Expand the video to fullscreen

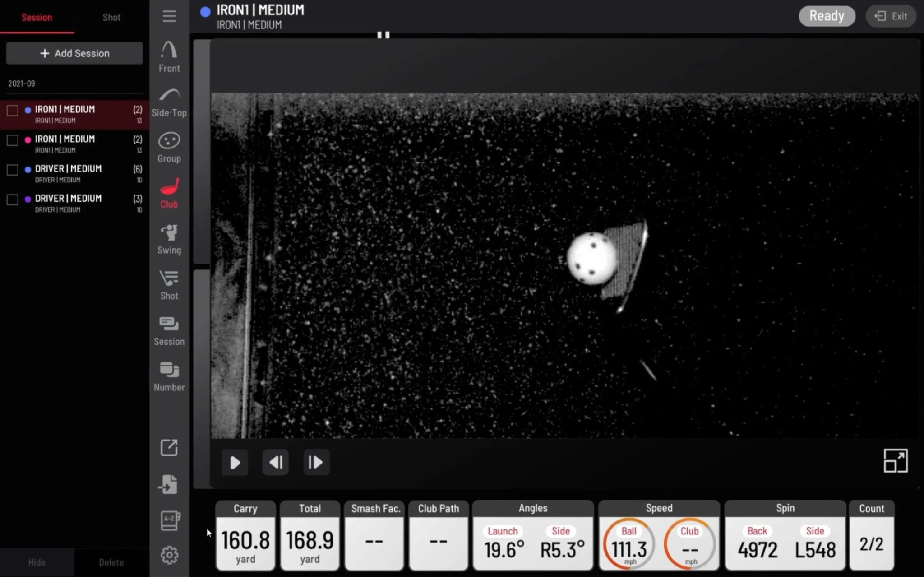click(x=895, y=461)
